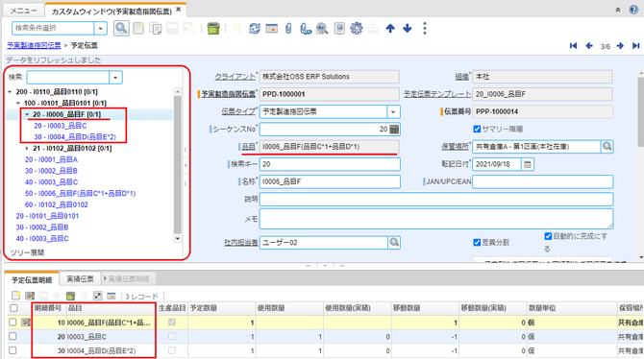Toggle grid view in detail toolbar
The width and height of the screenshot is (644, 359).
(111, 296)
